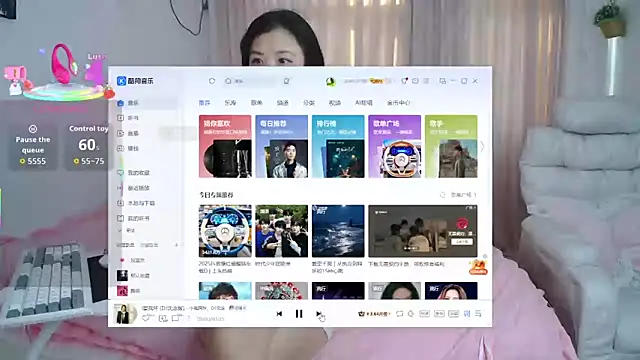Open the VIP membership crown offer

374,314
